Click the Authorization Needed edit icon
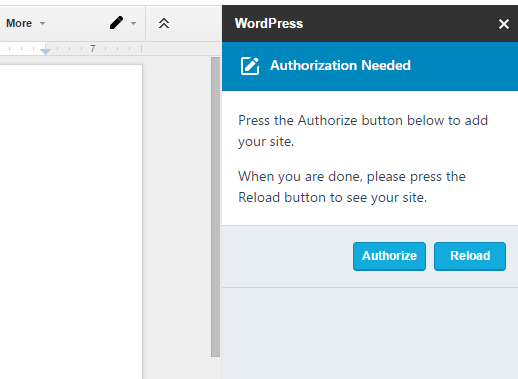This screenshot has height=379, width=518. tap(250, 66)
